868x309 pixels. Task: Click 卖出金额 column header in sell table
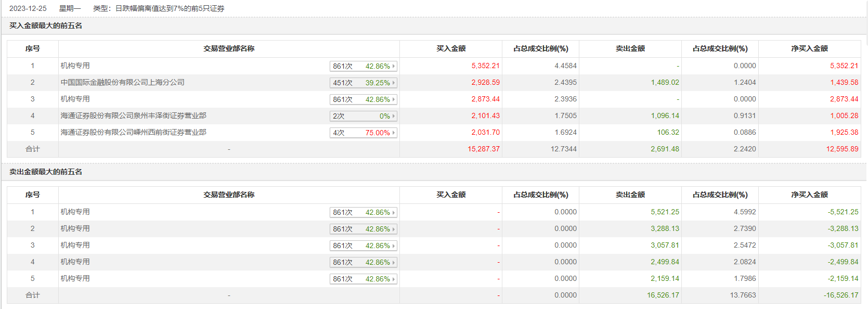point(630,195)
